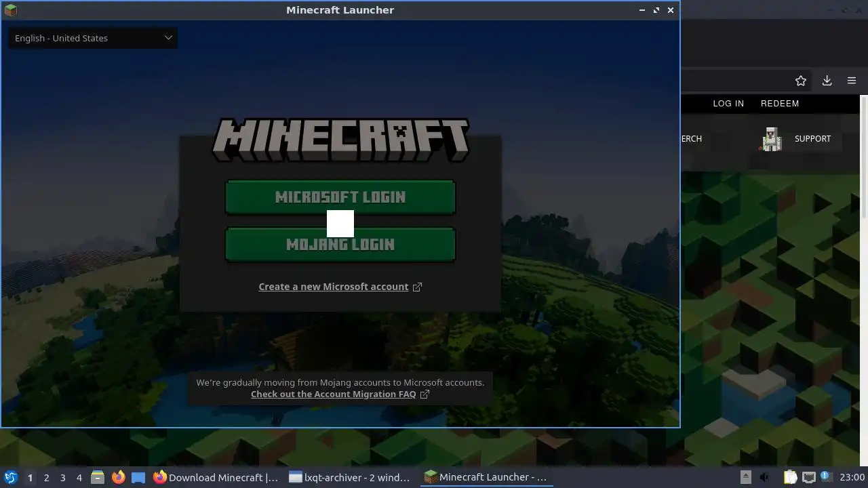
Task: Open the Account Migration FAQ link
Action: click(x=333, y=394)
